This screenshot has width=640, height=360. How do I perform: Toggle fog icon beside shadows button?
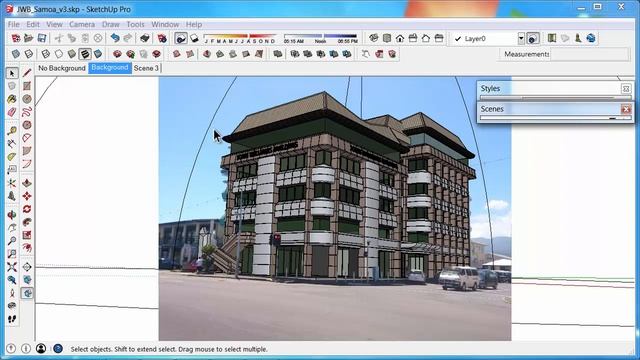(x=194, y=38)
